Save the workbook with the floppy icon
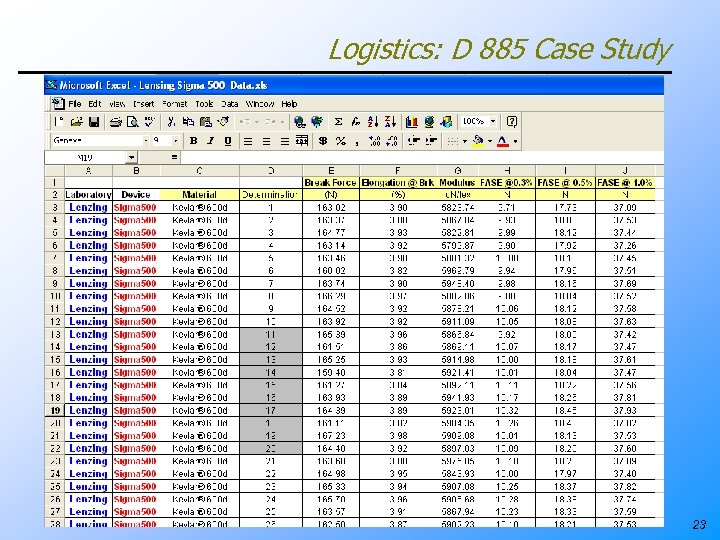 point(94,122)
